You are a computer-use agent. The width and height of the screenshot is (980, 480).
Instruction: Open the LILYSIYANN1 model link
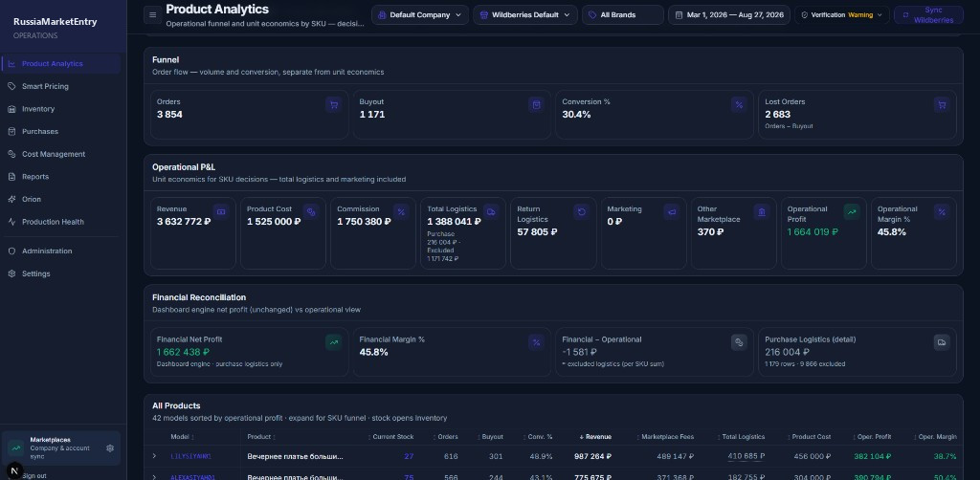tap(190, 456)
